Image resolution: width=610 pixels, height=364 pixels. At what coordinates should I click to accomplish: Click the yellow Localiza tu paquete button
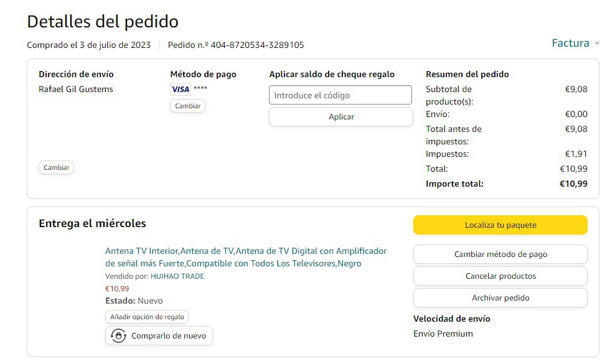500,225
